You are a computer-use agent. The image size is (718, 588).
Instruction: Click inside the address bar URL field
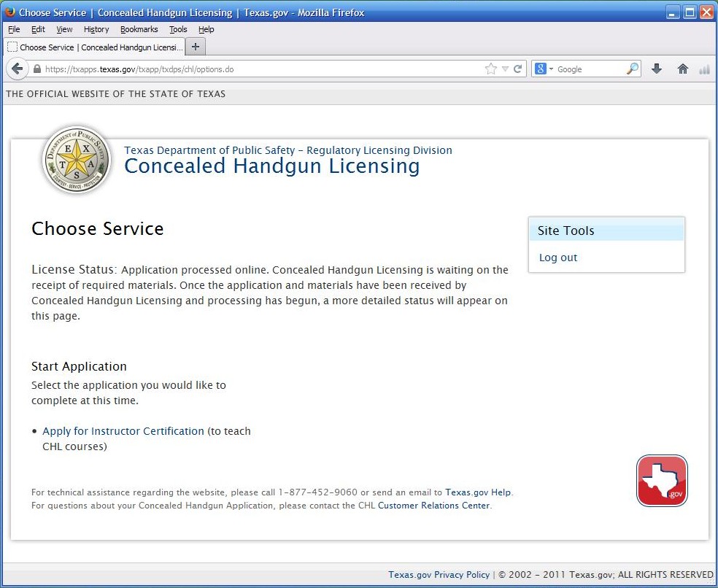click(x=255, y=69)
